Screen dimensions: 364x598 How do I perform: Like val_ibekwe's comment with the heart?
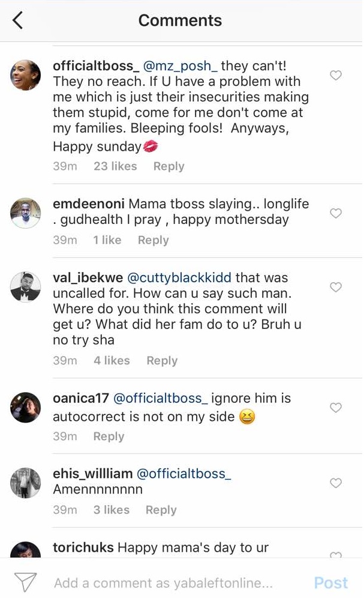click(336, 288)
